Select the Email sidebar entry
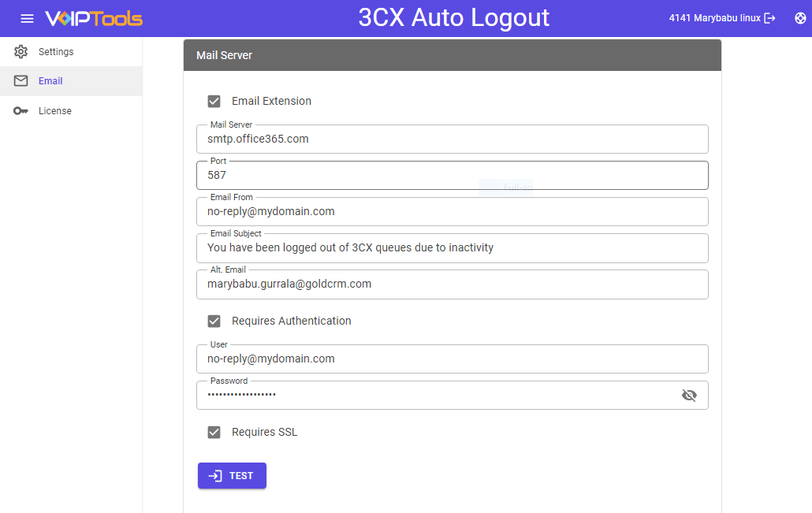Image resolution: width=812 pixels, height=513 pixels. click(50, 80)
